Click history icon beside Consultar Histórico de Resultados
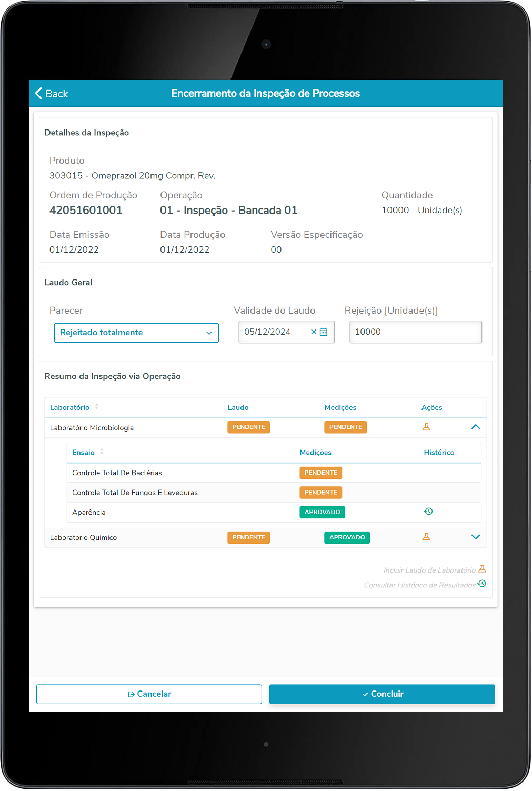 (482, 584)
